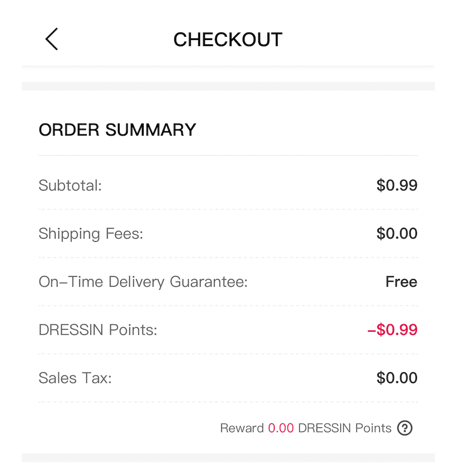Image resolution: width=458 pixels, height=476 pixels.
Task: Tap the subtotal amount $0.99
Action: [x=397, y=185]
